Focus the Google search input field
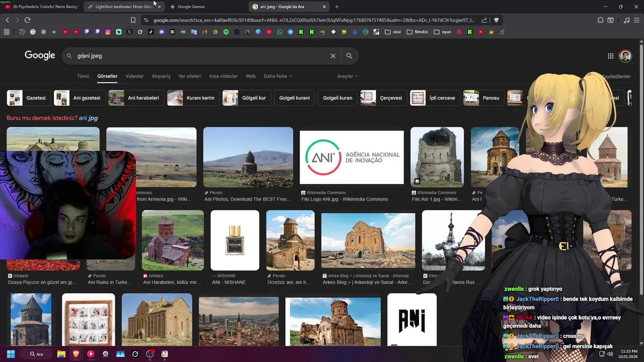The height and width of the screenshot is (362, 644). (x=201, y=56)
